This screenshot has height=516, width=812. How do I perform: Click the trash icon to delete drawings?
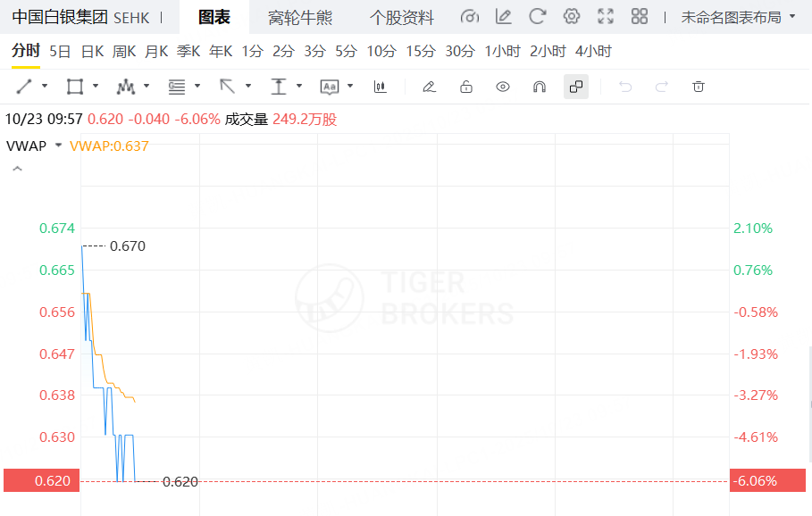click(699, 87)
